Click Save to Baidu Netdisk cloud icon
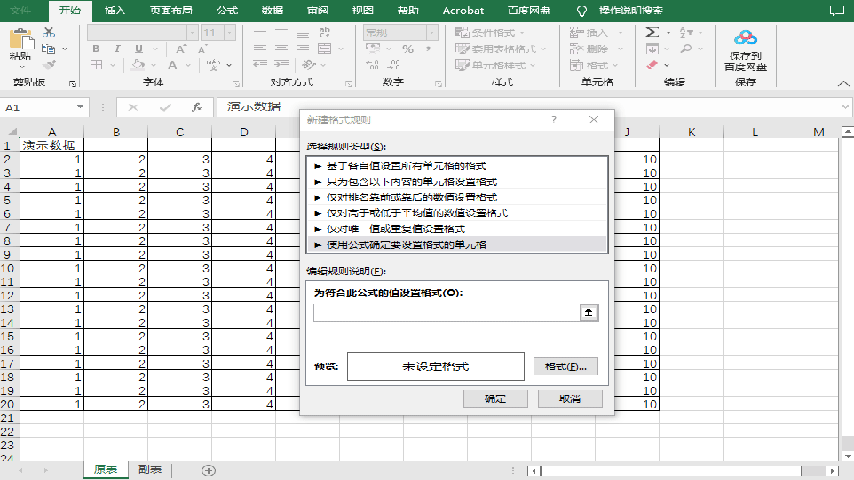 coord(745,38)
